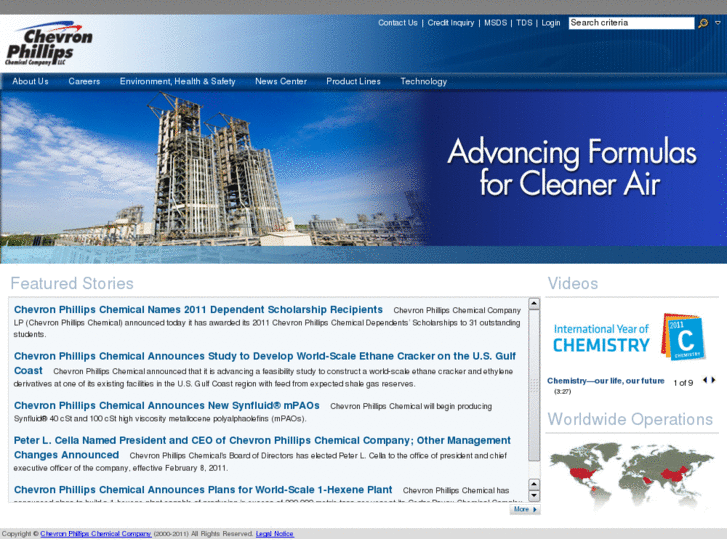
Task: Open the Contact Us link
Action: [397, 23]
